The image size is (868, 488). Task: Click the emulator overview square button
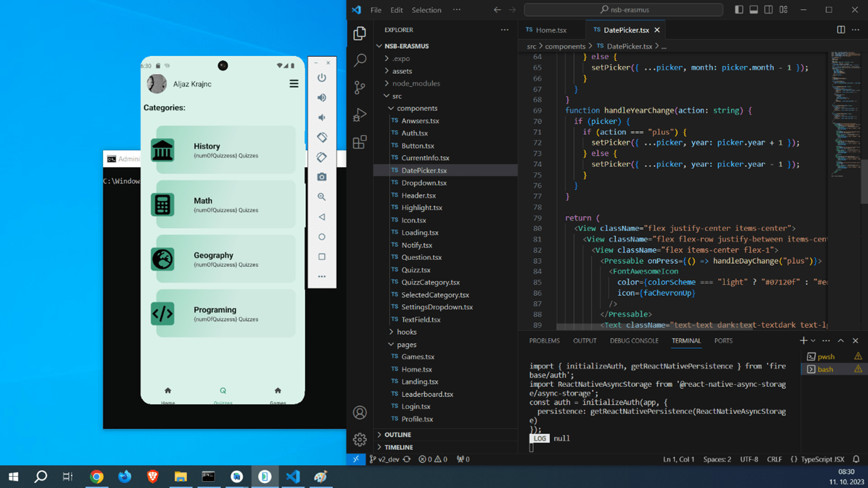pos(322,257)
